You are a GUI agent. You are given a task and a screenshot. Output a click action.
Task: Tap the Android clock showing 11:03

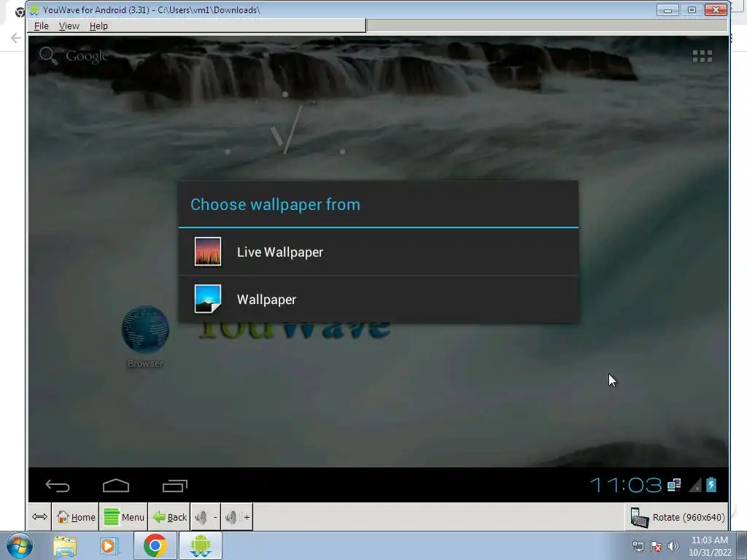[625, 485]
